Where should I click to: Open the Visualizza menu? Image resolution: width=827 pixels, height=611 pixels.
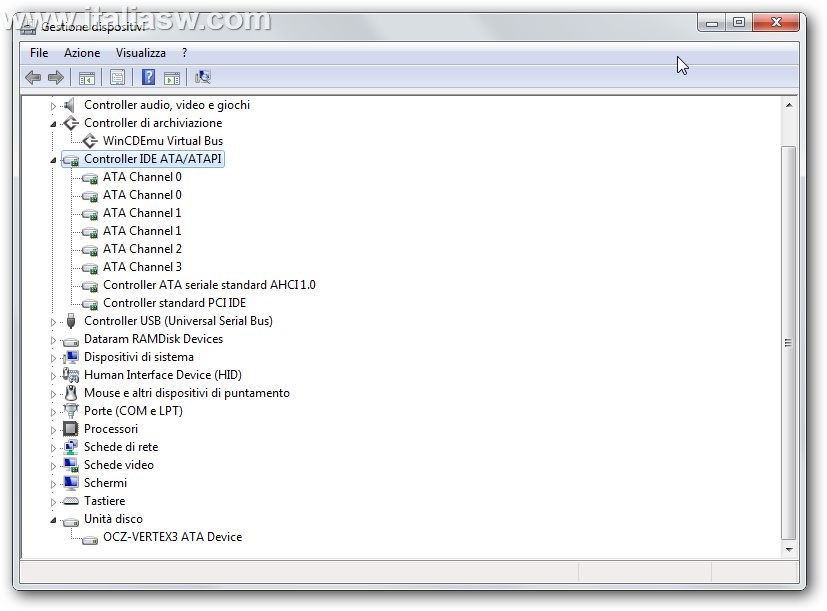click(x=140, y=53)
